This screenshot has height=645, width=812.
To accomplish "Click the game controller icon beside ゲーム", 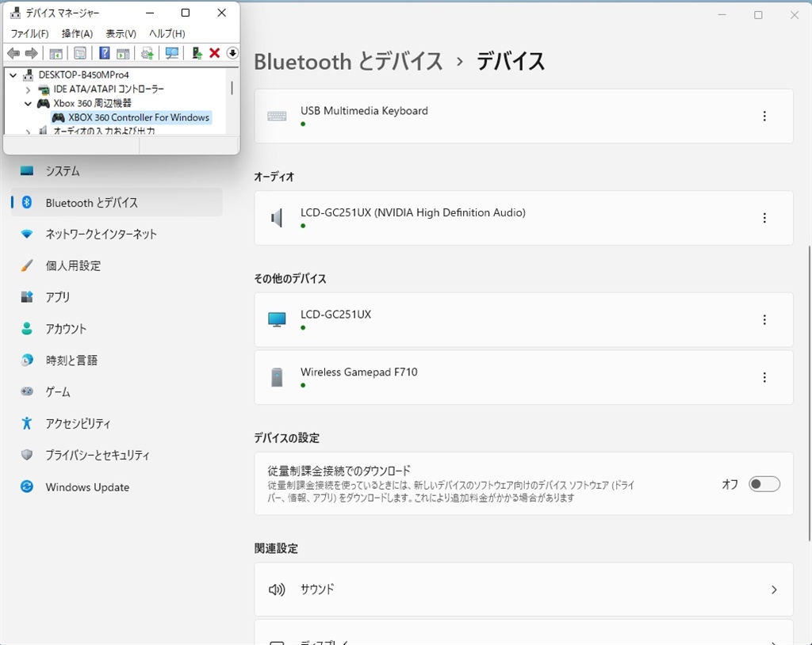I will (27, 391).
